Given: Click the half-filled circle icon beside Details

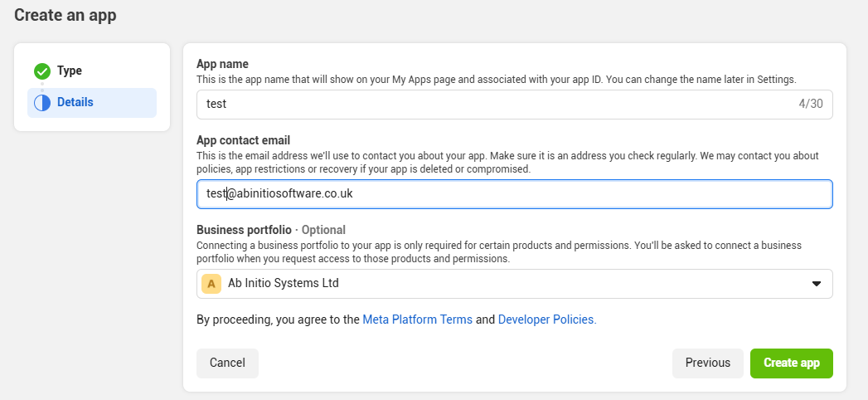Looking at the screenshot, I should [42, 103].
